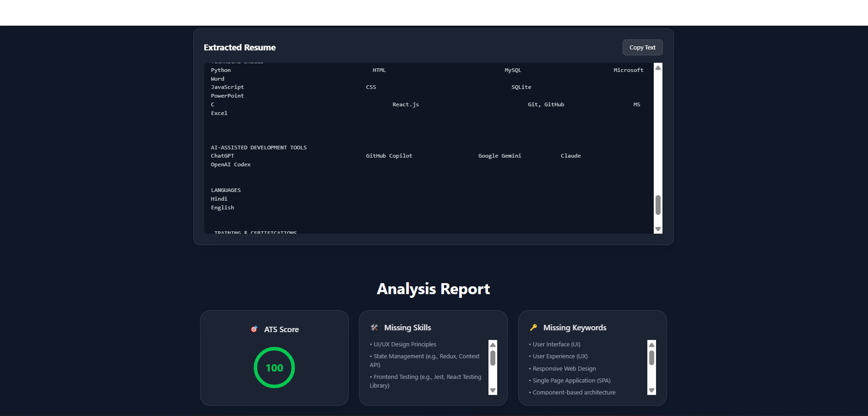Click the Missing Skills scroll-down arrow
Viewport: 868px width, 416px height.
point(493,390)
